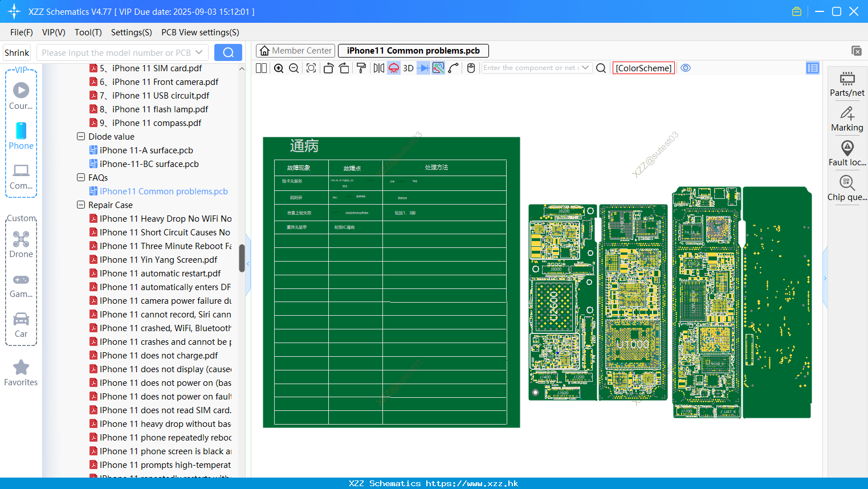Collapse the Diode value tree node

[81, 136]
